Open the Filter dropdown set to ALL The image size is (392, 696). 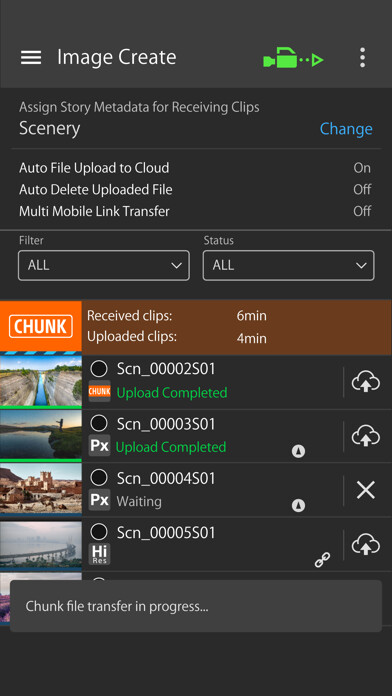[x=104, y=265]
